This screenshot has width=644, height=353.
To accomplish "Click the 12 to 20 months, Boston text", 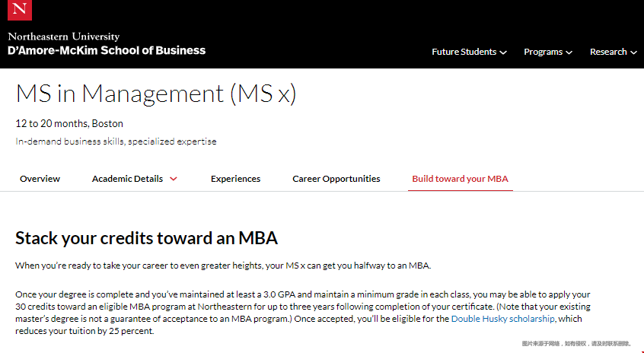I will (69, 123).
